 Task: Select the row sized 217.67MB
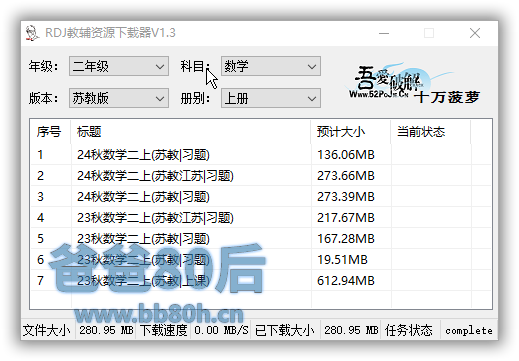click(261, 218)
